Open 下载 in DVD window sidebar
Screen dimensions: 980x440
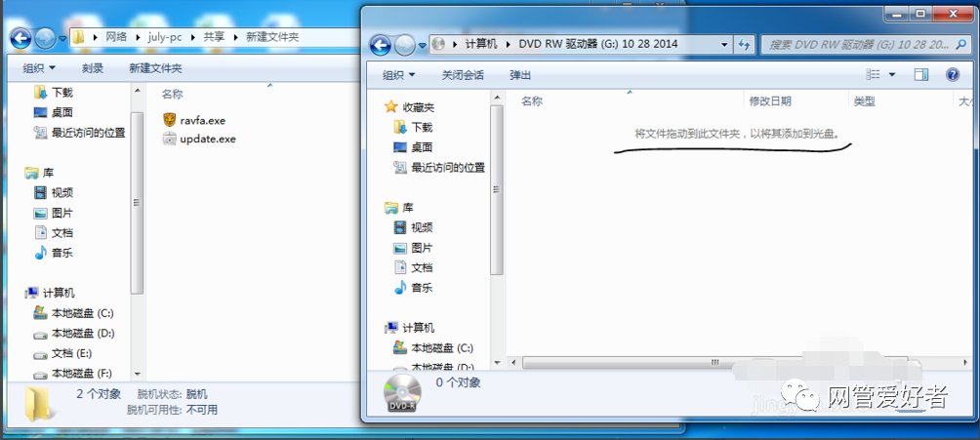(413, 128)
